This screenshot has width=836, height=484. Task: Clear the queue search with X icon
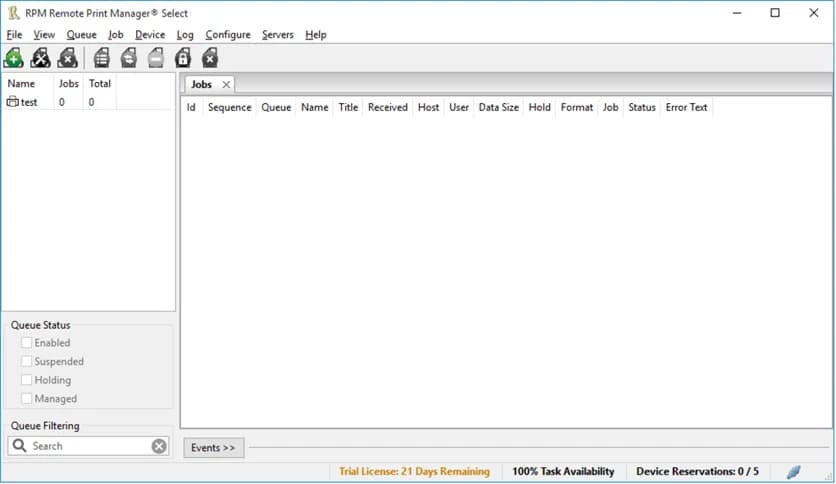[x=159, y=446]
